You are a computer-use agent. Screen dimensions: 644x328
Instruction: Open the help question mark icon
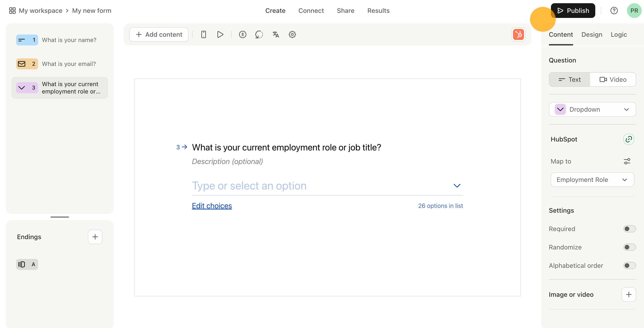pyautogui.click(x=614, y=11)
